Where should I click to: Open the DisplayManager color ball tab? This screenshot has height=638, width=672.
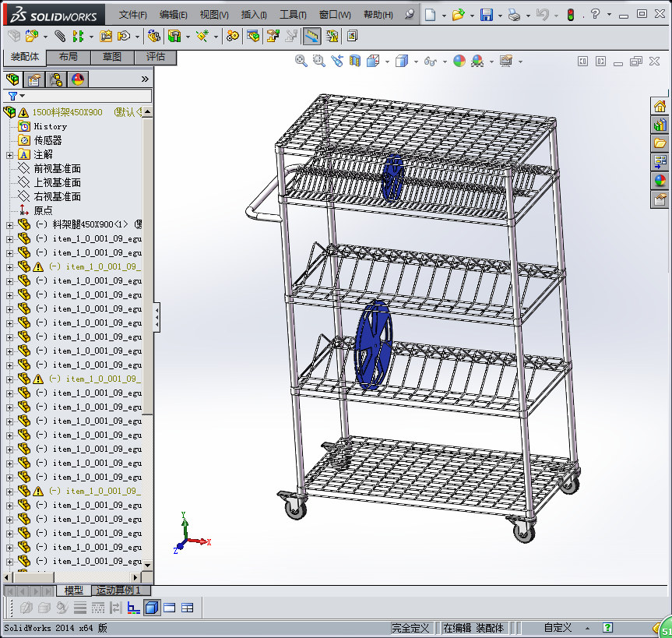click(x=78, y=79)
